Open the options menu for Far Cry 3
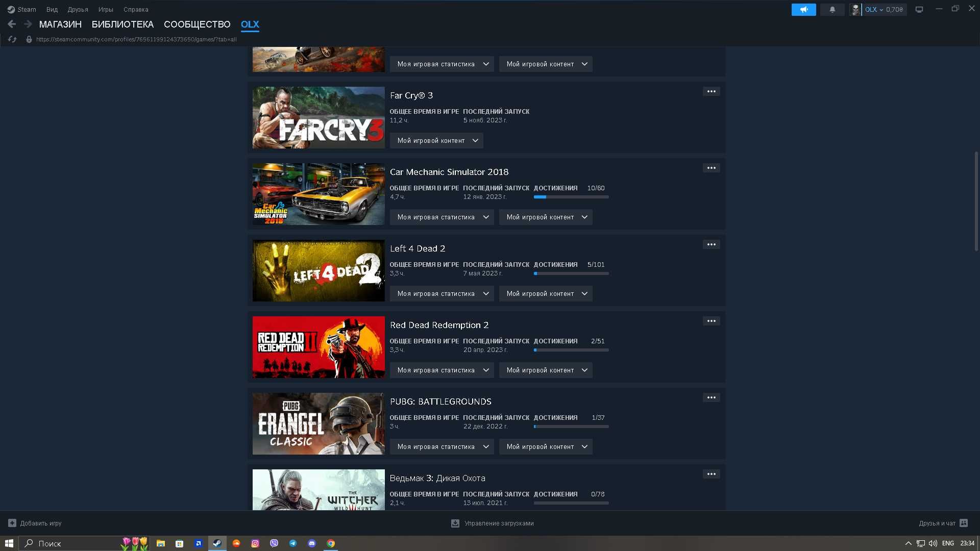The image size is (980, 551). [711, 91]
